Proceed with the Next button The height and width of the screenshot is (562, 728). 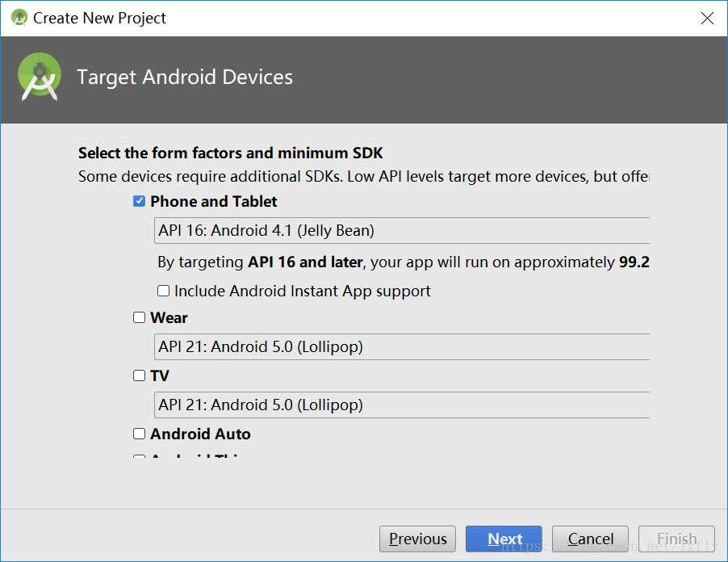click(x=504, y=539)
